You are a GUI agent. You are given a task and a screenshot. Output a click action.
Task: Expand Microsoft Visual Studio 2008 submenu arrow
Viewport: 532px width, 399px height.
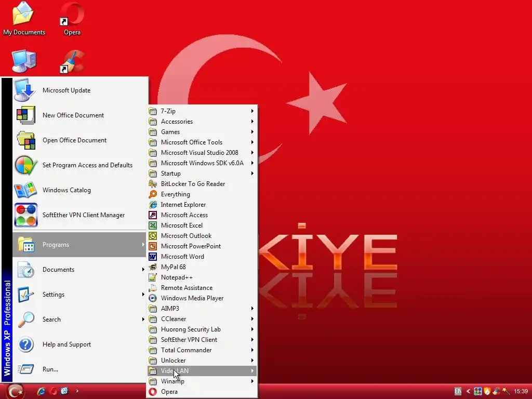click(x=252, y=153)
